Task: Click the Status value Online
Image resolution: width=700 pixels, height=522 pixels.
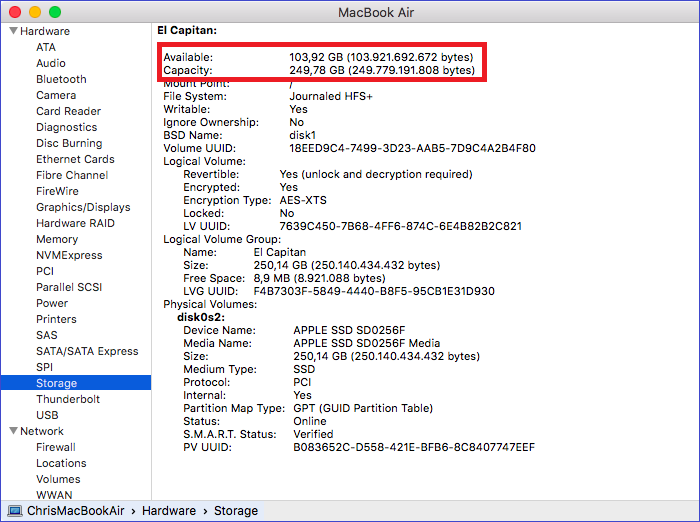Action: click(x=309, y=421)
